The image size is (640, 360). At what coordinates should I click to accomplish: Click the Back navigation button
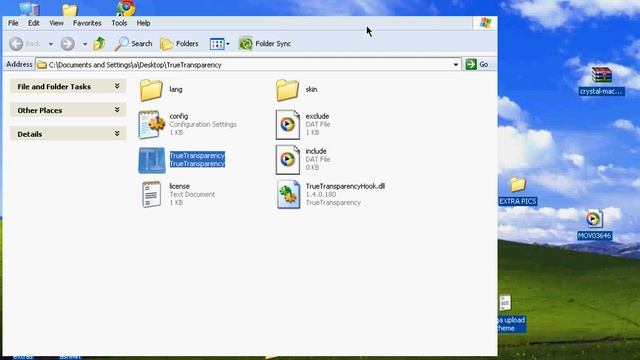24,43
